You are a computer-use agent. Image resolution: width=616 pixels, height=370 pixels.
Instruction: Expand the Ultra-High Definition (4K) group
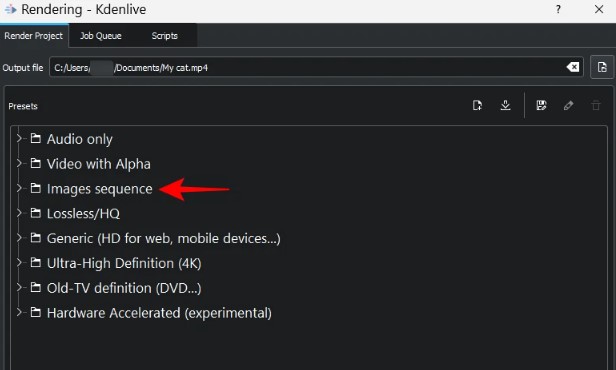click(x=18, y=262)
